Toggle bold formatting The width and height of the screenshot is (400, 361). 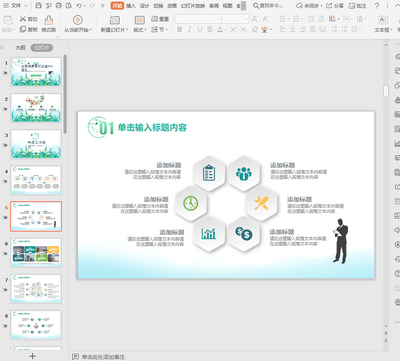pyautogui.click(x=180, y=30)
